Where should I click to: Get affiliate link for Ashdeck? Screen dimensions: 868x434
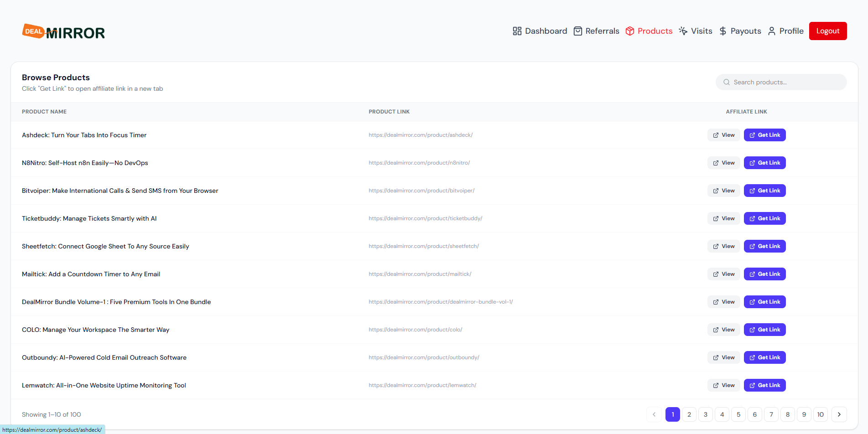pos(764,135)
